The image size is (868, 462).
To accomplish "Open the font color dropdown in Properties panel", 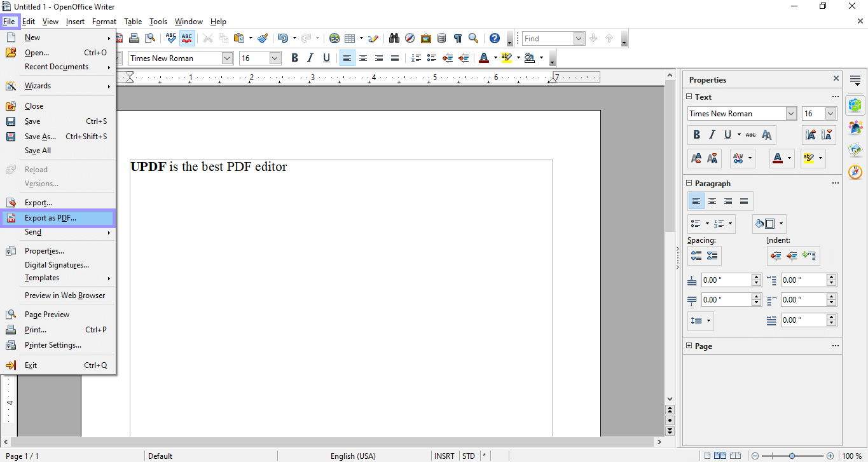I will pos(789,158).
